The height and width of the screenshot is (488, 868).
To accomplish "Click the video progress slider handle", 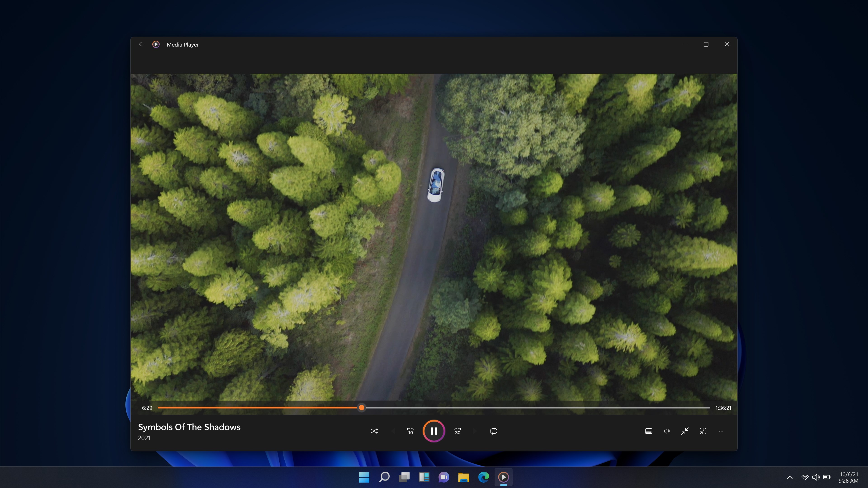I will tap(361, 408).
